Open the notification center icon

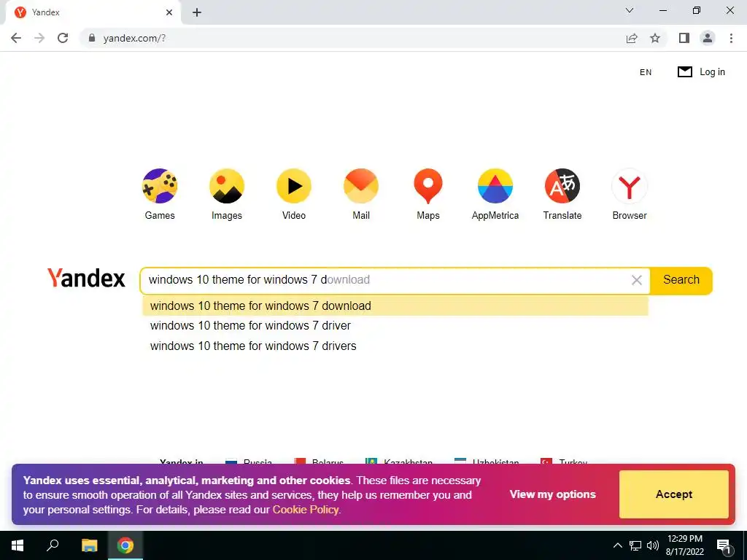click(x=724, y=545)
